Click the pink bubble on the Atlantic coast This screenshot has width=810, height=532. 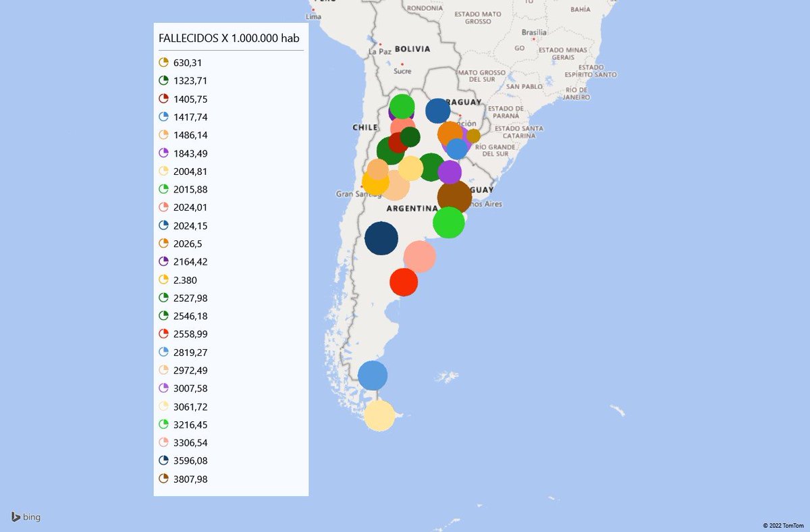pos(420,257)
